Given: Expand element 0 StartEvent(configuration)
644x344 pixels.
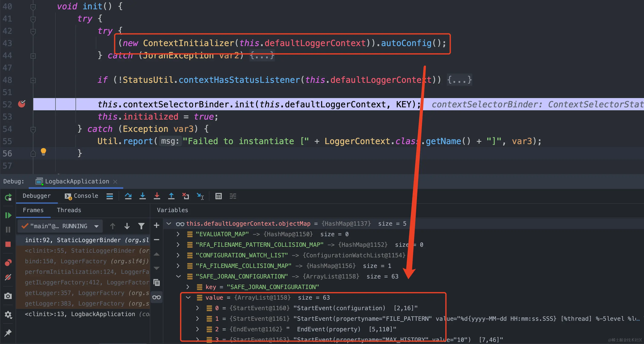Looking at the screenshot, I should [197, 308].
